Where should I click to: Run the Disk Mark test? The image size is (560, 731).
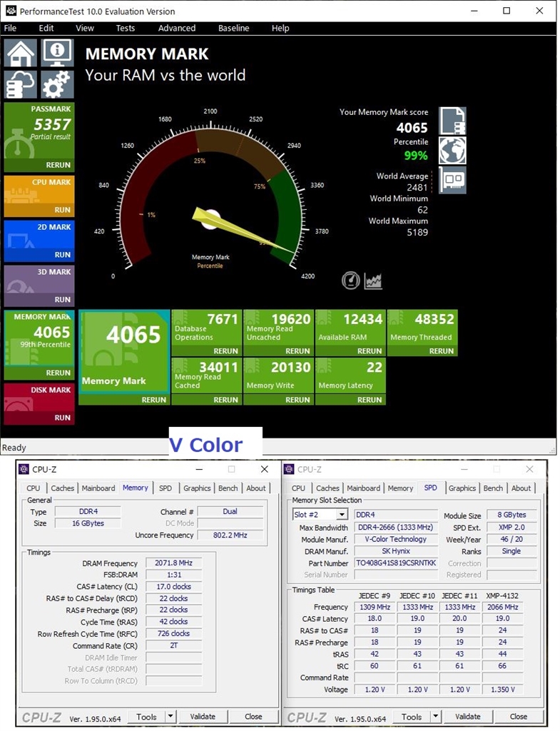(x=63, y=418)
